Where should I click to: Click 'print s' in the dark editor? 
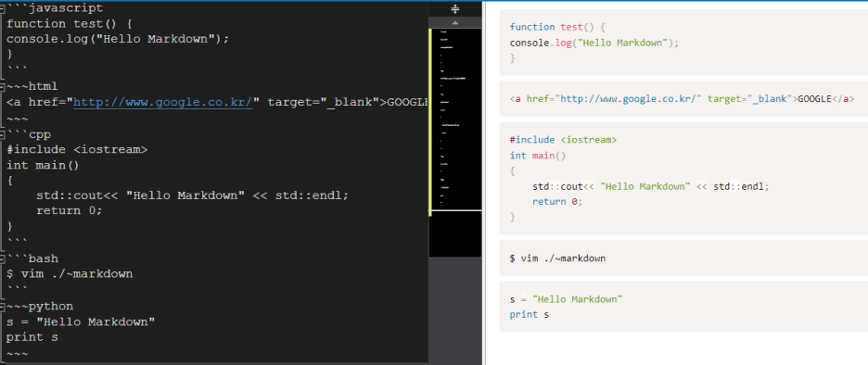(x=32, y=337)
